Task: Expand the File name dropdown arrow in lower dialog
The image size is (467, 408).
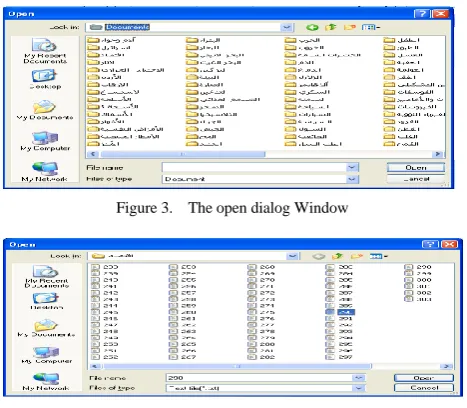Action: tap(359, 378)
